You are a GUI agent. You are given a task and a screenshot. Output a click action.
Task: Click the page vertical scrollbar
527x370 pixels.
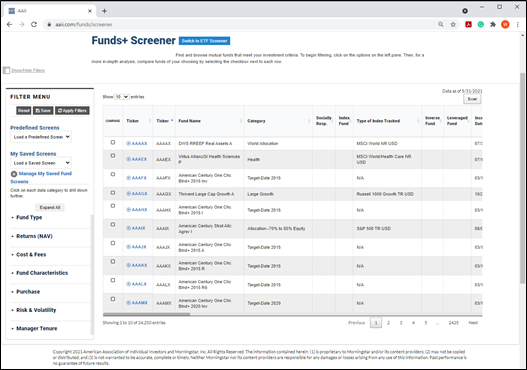pyautogui.click(x=522, y=178)
